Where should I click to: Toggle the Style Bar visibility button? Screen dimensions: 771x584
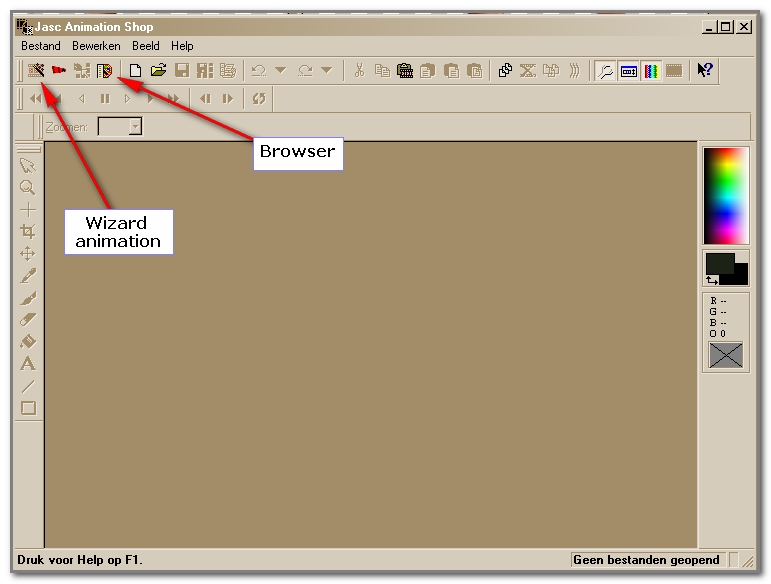click(x=629, y=71)
